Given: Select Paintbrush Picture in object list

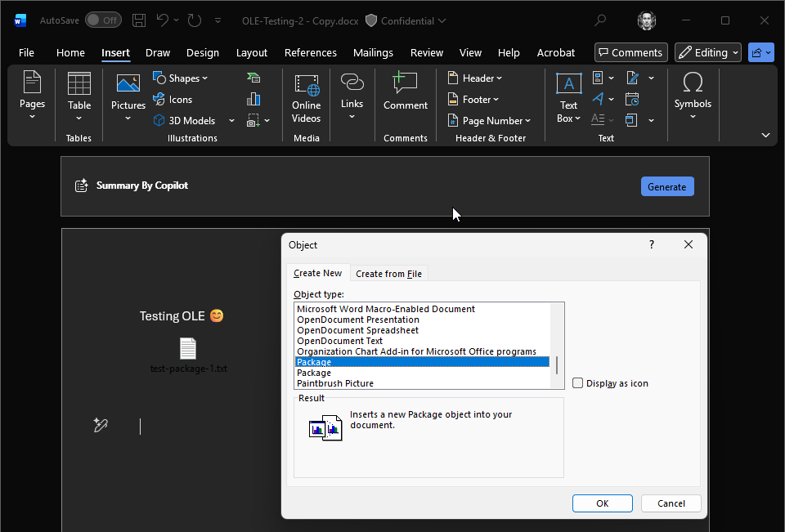Looking at the screenshot, I should (335, 383).
